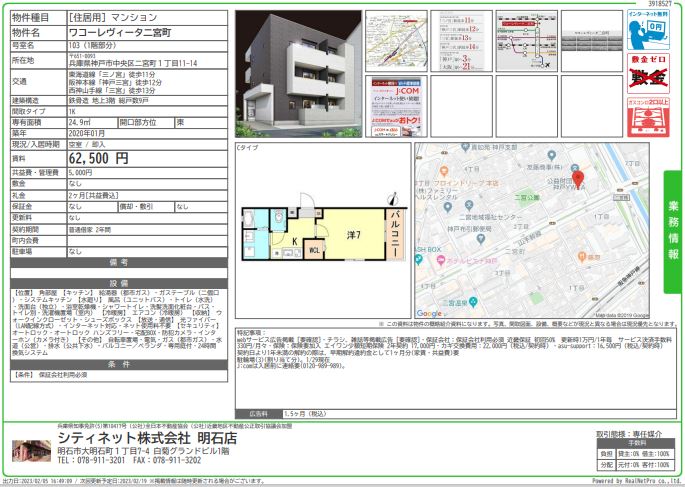The width and height of the screenshot is (685, 487).
Task: Click the 二宮公園 label on the map
Action: pyautogui.click(x=527, y=197)
